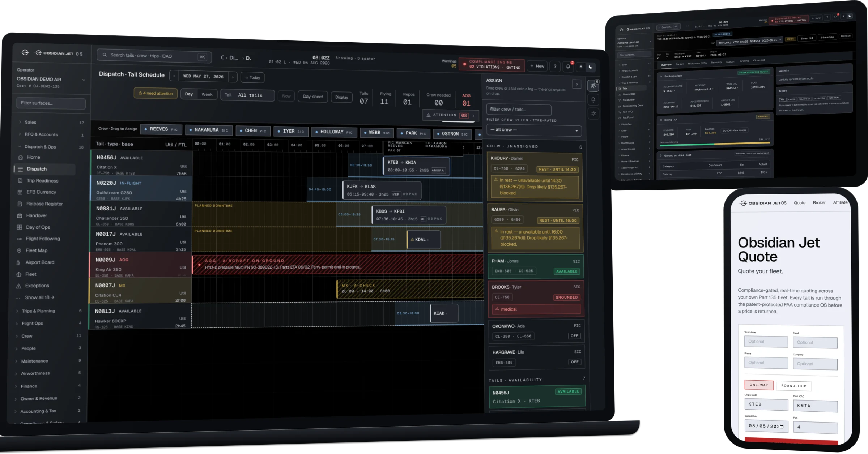Switch to dark theme moon toggle on laptop
The height and width of the screenshot is (454, 868).
591,67
